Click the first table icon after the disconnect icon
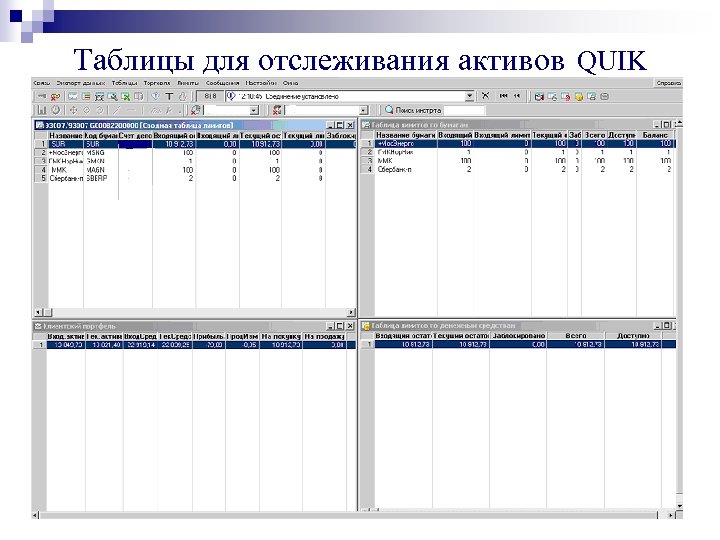This screenshot has width=720, height=540. pos(73,96)
